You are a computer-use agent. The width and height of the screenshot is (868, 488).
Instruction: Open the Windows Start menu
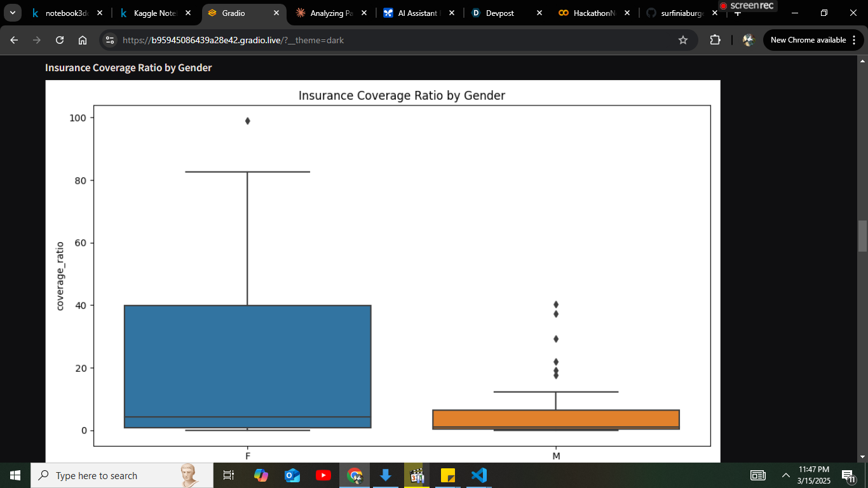point(15,475)
